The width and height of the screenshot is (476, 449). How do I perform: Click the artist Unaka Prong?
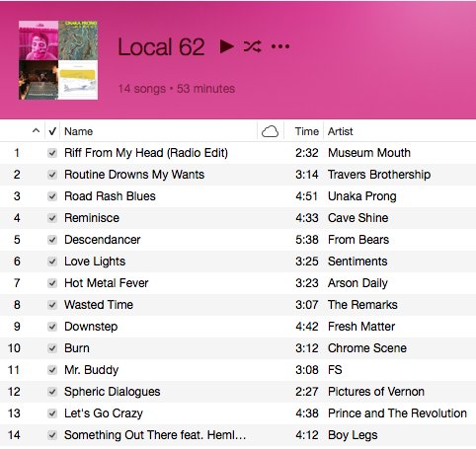point(362,196)
